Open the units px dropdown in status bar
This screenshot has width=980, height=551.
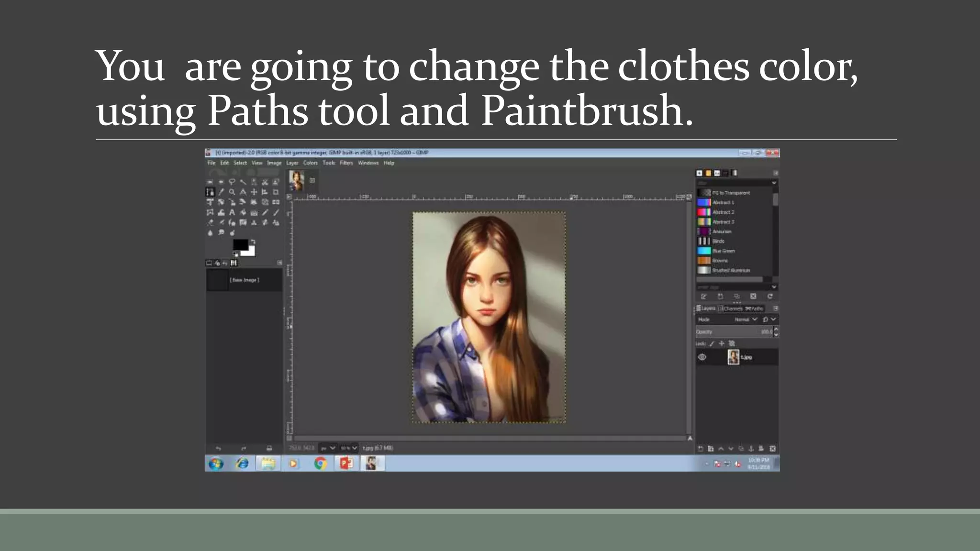click(x=328, y=448)
